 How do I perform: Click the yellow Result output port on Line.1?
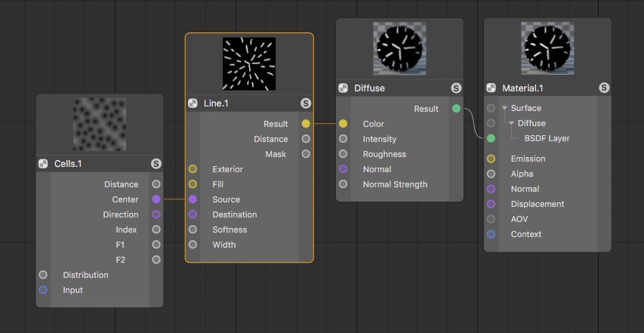(306, 124)
